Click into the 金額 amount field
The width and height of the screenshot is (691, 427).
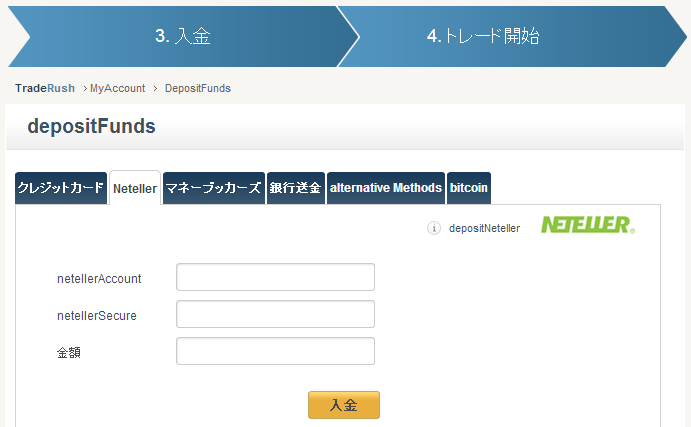[x=275, y=351]
